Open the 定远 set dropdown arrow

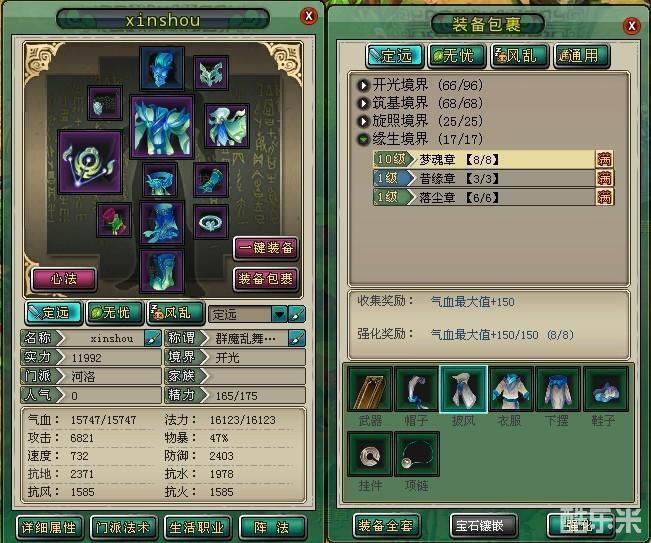point(280,314)
